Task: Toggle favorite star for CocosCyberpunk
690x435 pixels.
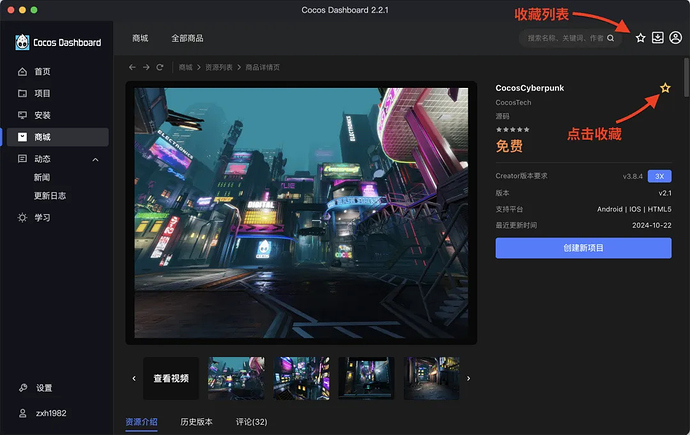Action: click(665, 88)
